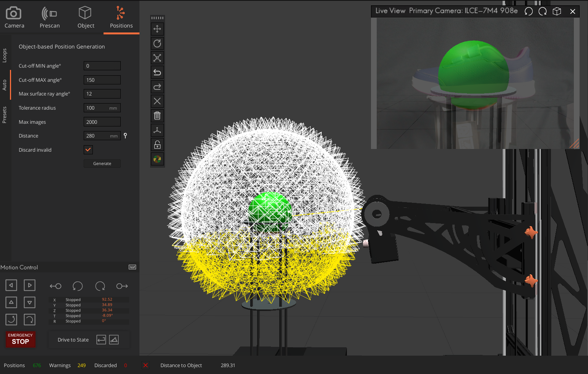588x374 pixels.
Task: Click the redo arrow icon
Action: [157, 87]
